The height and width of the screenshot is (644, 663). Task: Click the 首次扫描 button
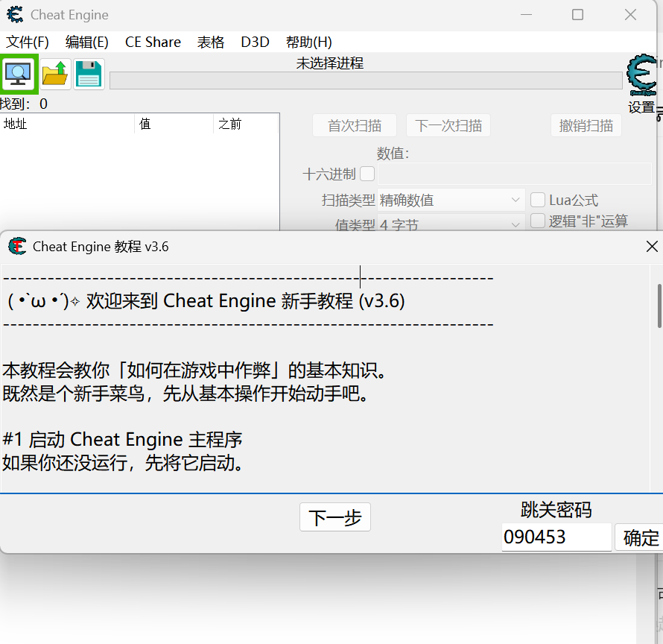(x=355, y=125)
